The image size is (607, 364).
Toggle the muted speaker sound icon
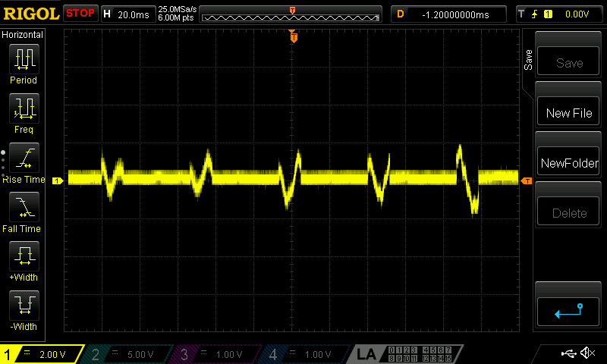point(587,353)
